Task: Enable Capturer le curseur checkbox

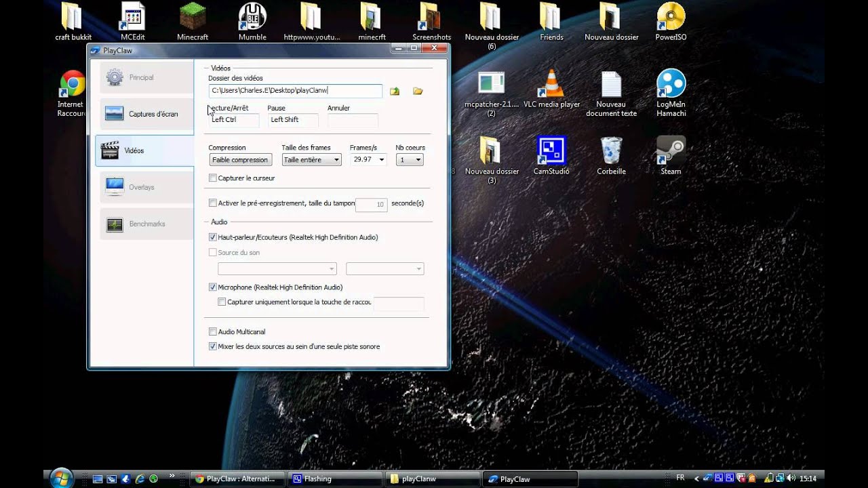Action: click(213, 178)
